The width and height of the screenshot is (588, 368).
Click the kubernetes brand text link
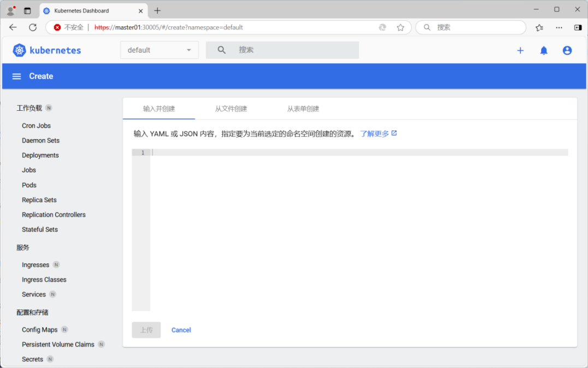click(x=55, y=50)
